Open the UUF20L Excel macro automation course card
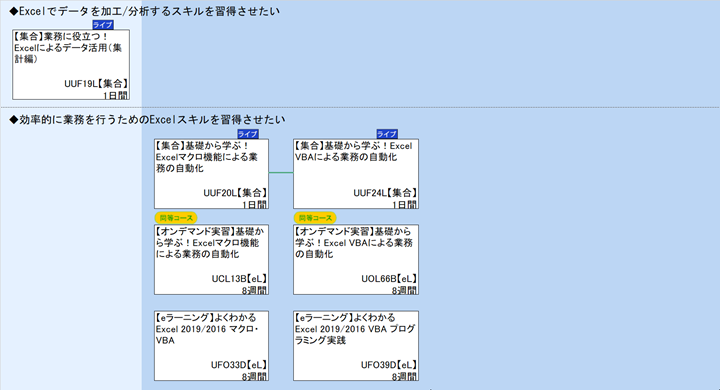Viewport: 720px width, 390px height. click(211, 174)
